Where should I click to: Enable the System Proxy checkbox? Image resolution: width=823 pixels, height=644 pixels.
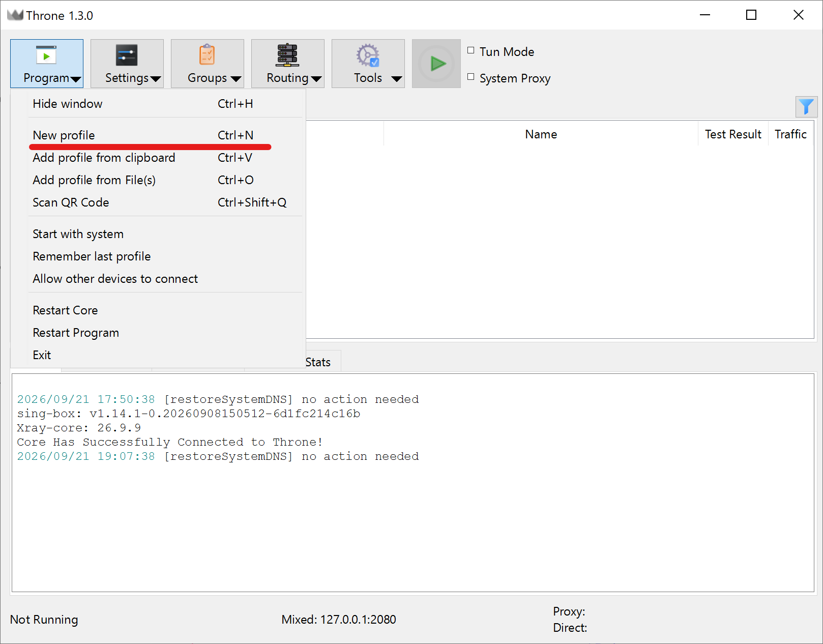(x=471, y=77)
